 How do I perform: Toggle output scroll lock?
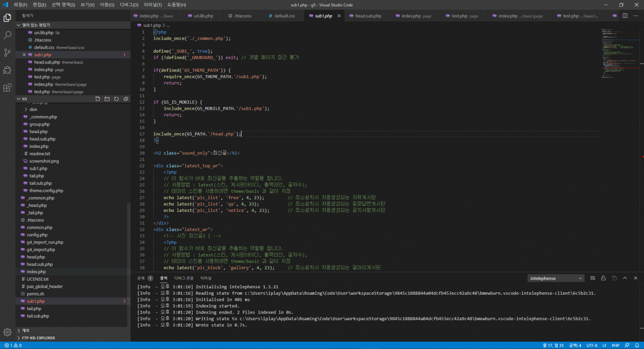click(603, 278)
